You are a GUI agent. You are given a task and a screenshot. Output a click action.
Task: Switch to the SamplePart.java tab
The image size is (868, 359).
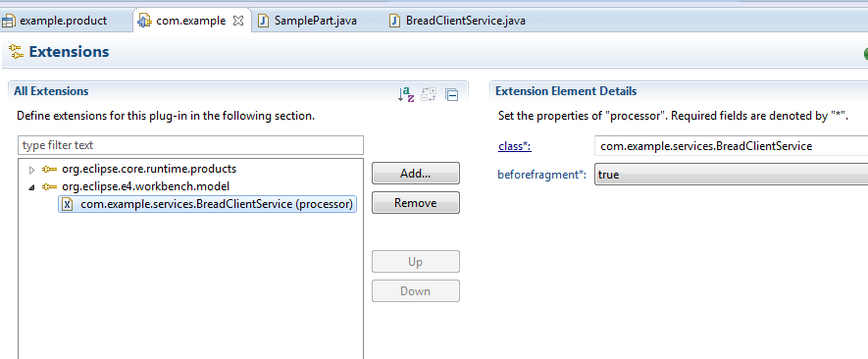[x=309, y=21]
